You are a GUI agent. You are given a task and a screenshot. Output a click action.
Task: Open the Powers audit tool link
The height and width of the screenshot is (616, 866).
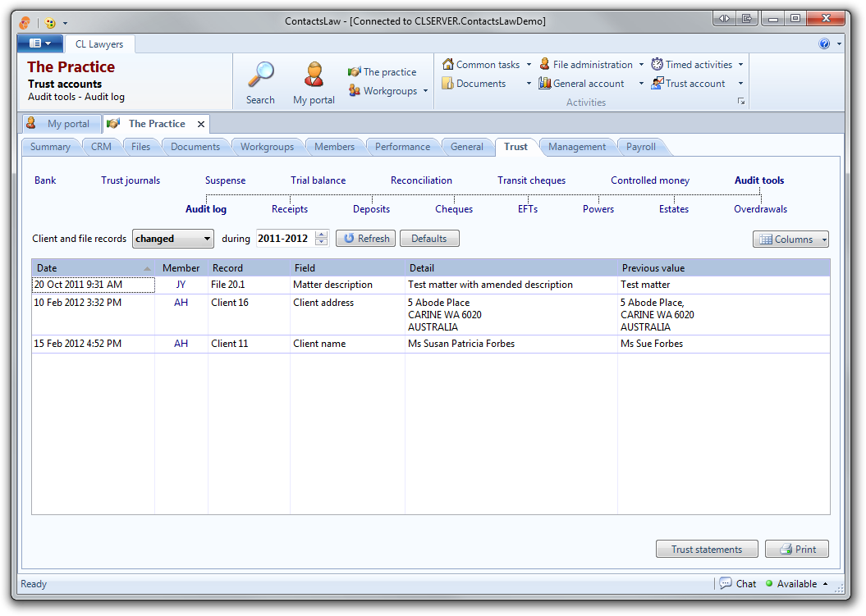pyautogui.click(x=598, y=209)
